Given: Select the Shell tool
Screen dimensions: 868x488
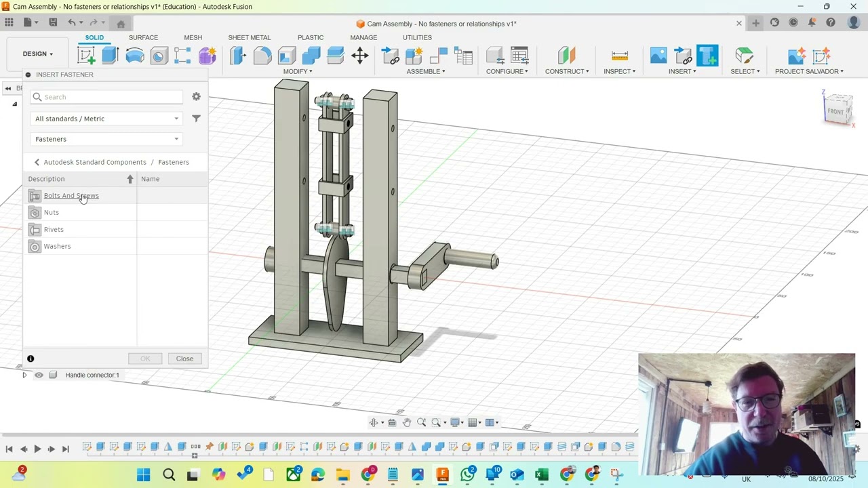Looking at the screenshot, I should coord(287,56).
